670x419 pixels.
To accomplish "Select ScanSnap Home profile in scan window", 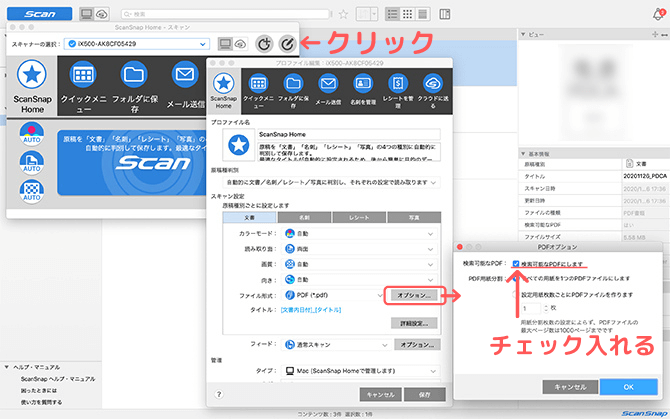I will (32, 86).
